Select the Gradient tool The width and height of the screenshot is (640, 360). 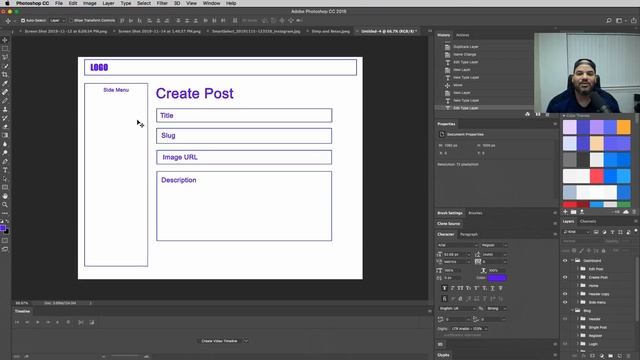click(5, 135)
